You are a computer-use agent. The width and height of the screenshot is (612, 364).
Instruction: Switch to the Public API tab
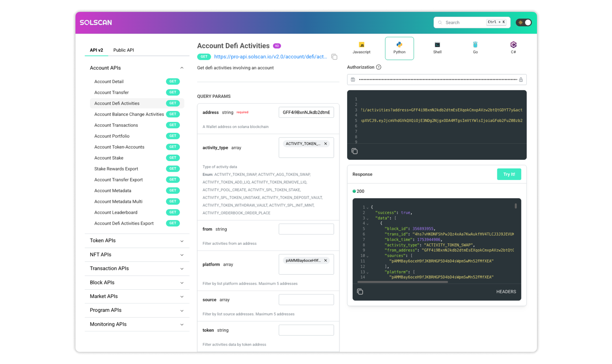pos(123,50)
